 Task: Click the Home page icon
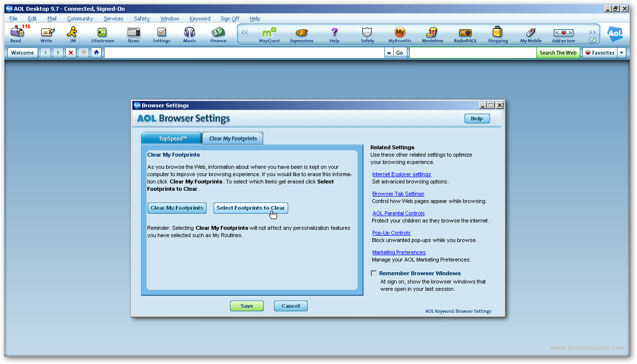point(97,53)
